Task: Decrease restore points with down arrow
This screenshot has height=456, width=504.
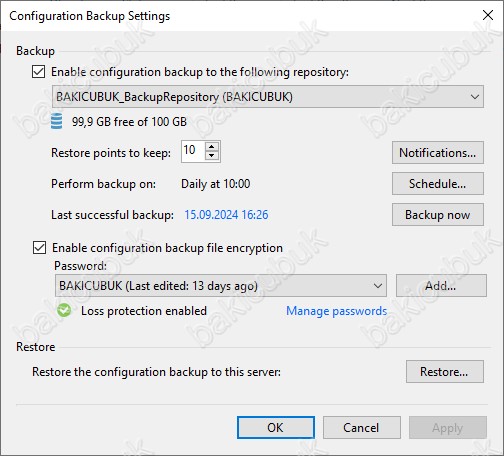Action: (x=212, y=156)
